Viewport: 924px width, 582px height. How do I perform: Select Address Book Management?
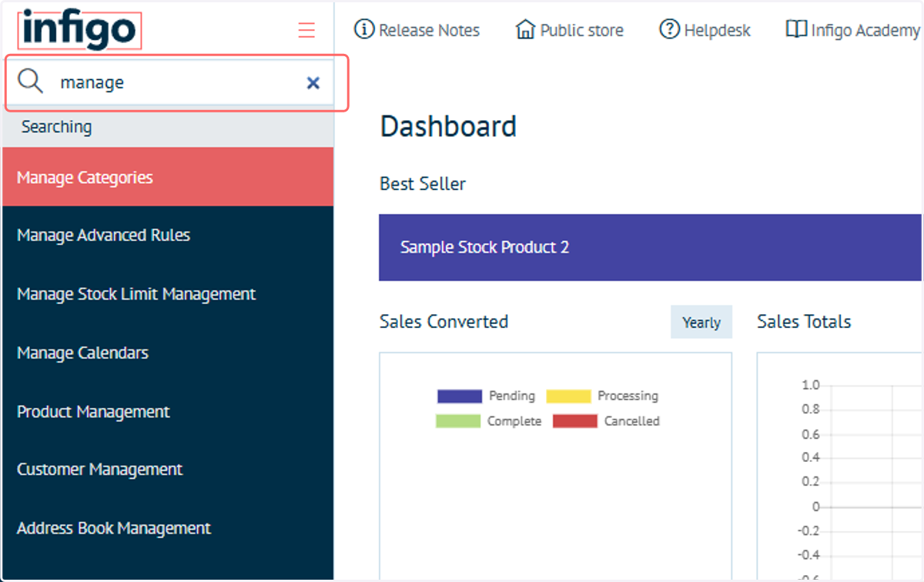click(x=168, y=528)
